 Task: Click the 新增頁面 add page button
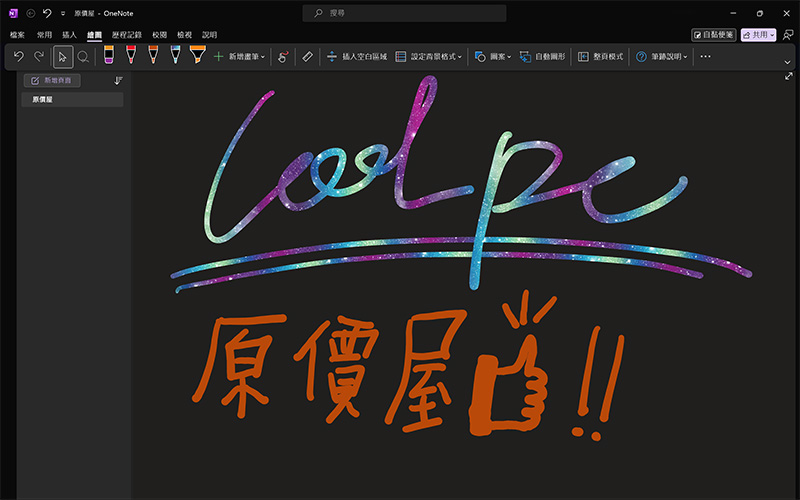[x=52, y=81]
